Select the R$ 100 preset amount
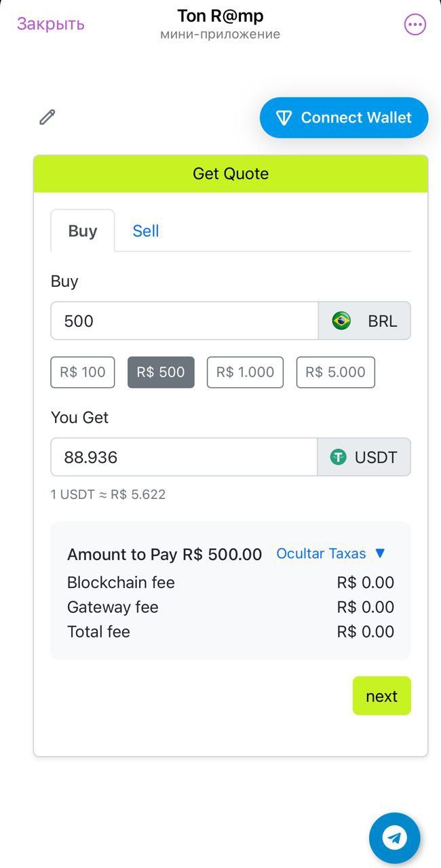 82,372
